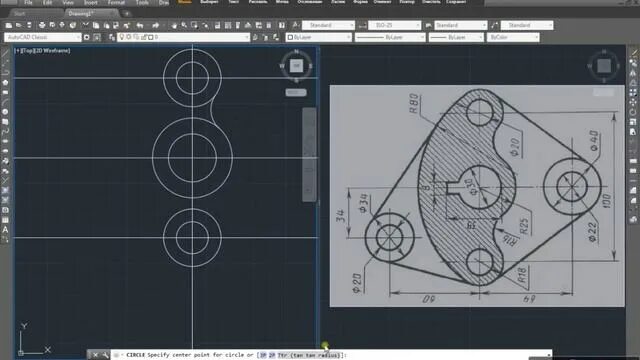Image resolution: width=640 pixels, height=360 pixels.
Task: Choose Ttr (tan tan radius) command option
Action: 308,355
